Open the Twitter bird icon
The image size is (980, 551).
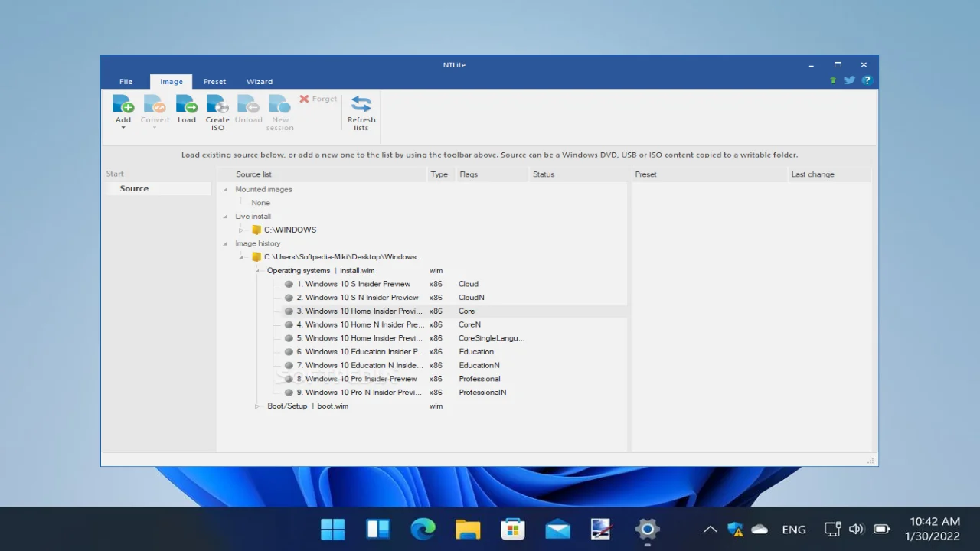[x=850, y=80]
